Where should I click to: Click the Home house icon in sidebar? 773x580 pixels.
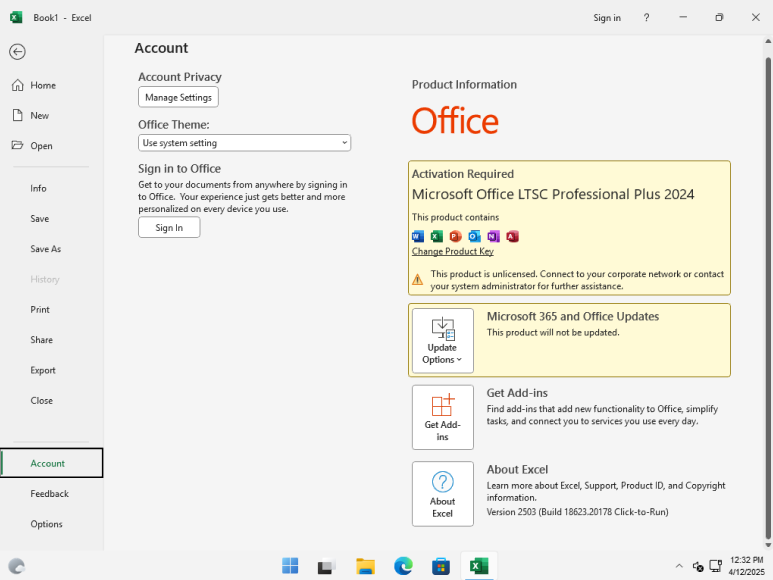(x=18, y=85)
